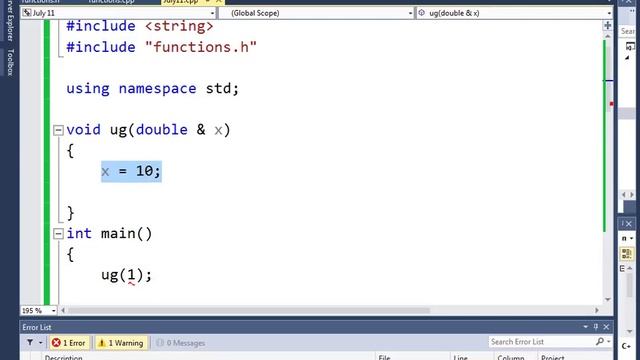Click the editor horizontal scrollbar right arrow
Screen dimensions: 640x360
click(597, 311)
